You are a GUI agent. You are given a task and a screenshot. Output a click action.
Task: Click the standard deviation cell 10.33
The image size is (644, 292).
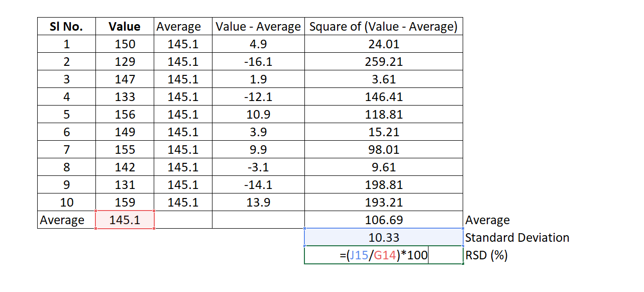(383, 237)
